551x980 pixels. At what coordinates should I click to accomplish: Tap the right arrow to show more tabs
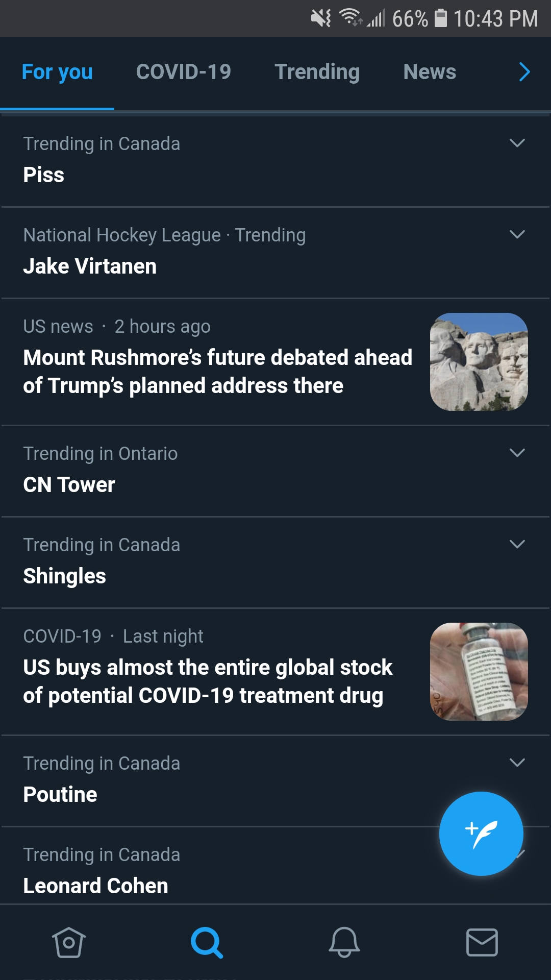click(524, 72)
